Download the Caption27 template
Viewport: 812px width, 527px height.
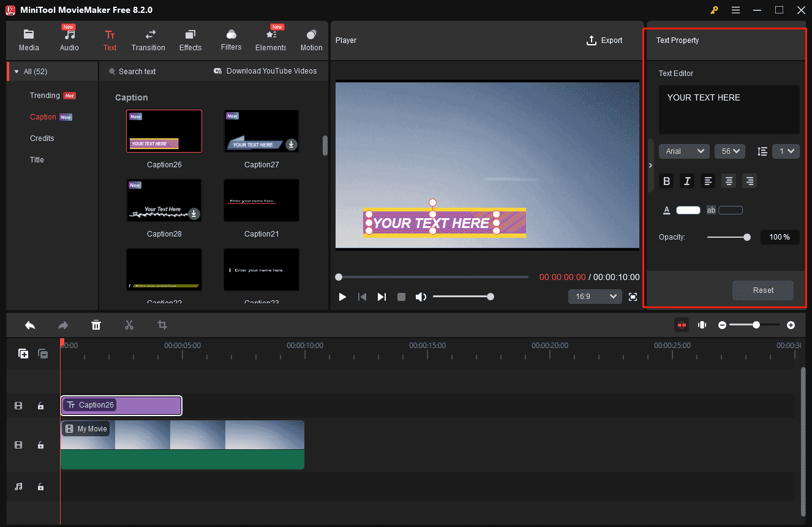[x=292, y=145]
